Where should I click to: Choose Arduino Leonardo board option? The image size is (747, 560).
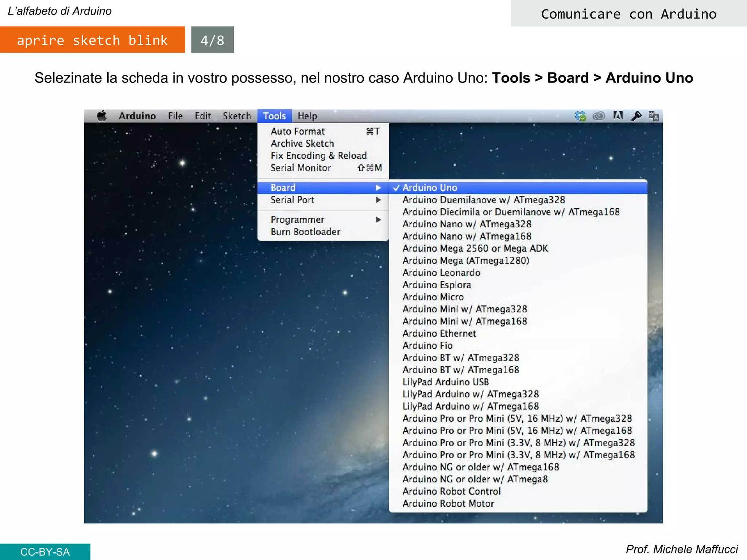tap(441, 273)
